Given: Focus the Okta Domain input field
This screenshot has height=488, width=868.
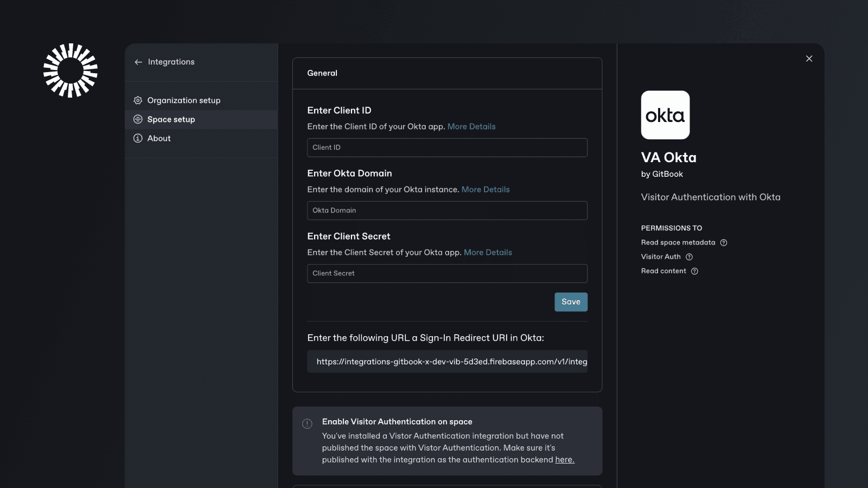Looking at the screenshot, I should (x=447, y=210).
